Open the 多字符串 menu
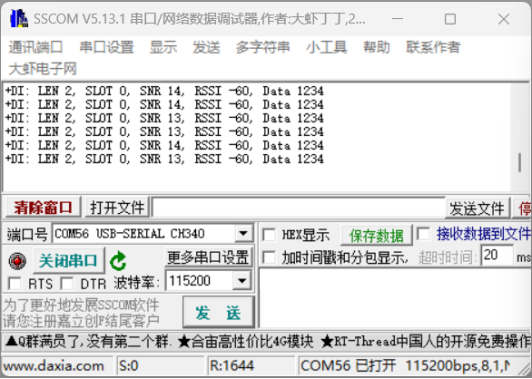532x379 pixels. point(263,47)
